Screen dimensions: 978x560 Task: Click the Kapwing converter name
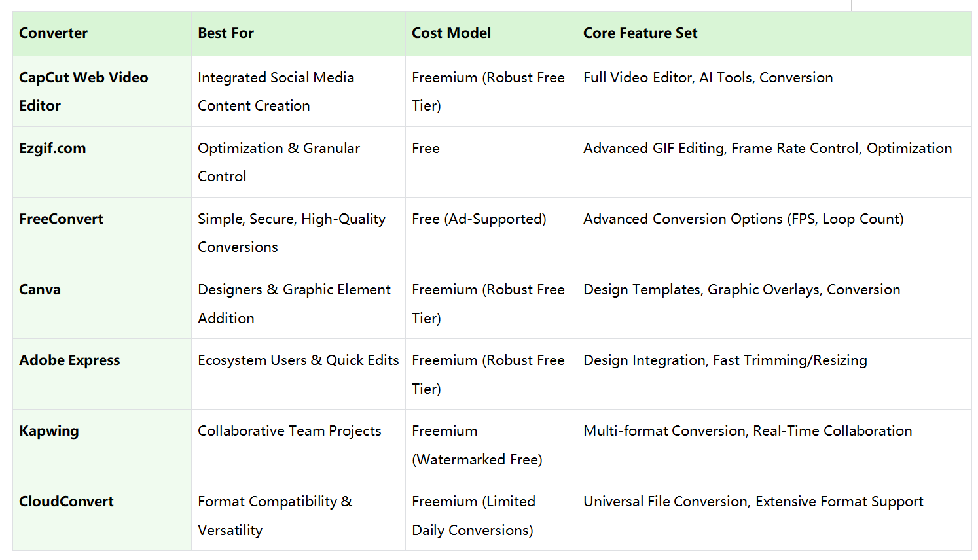point(49,431)
